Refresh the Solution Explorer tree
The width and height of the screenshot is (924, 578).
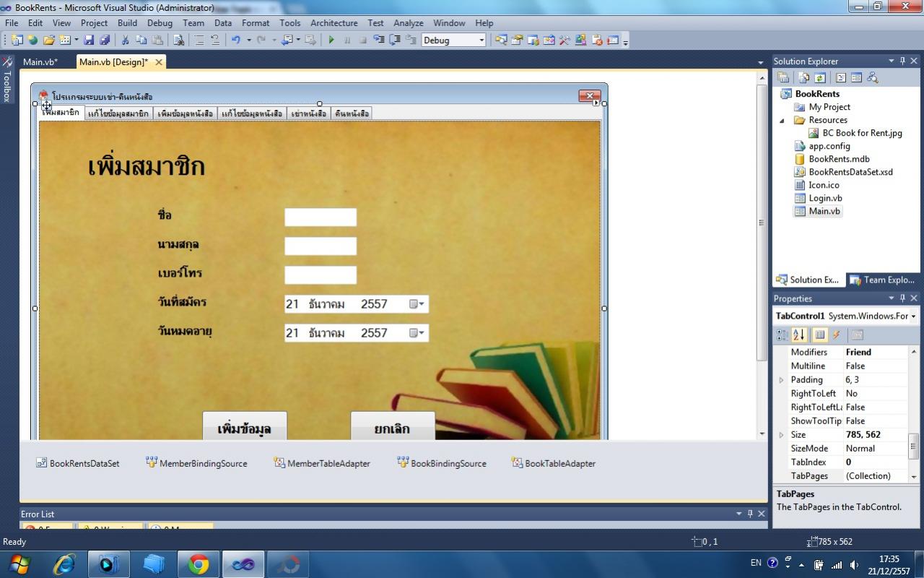point(820,78)
